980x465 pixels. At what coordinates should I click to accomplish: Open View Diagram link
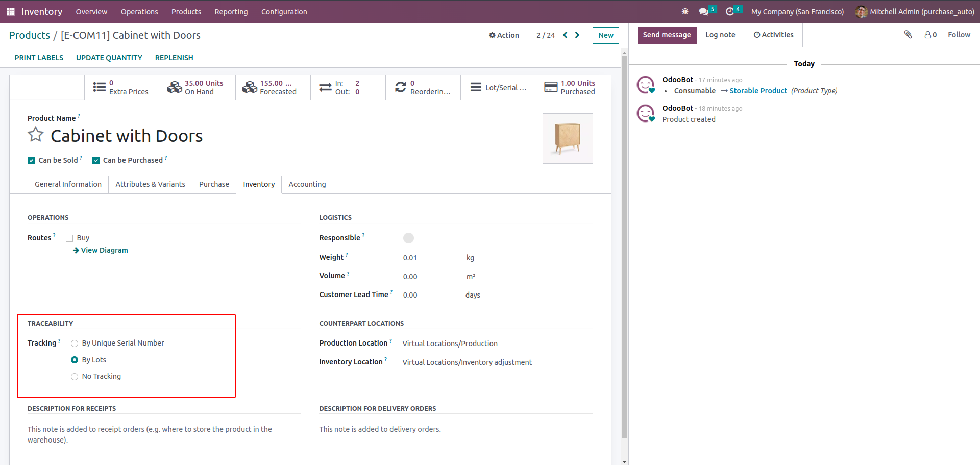104,250
